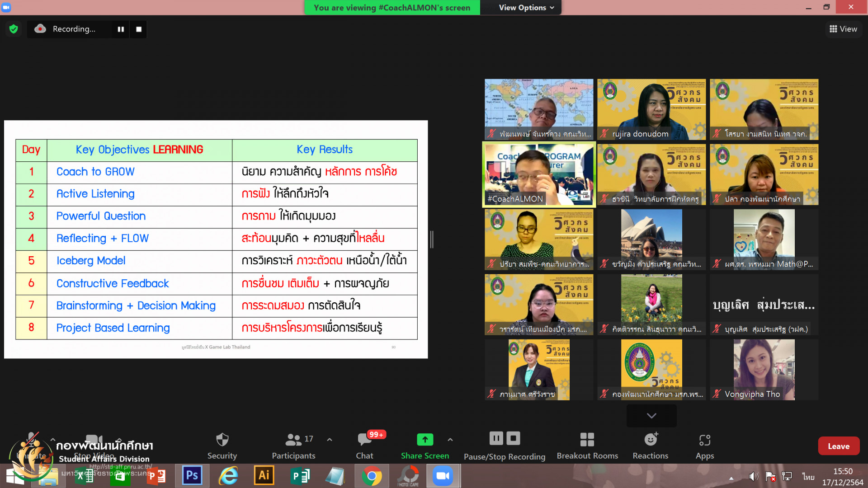868x488 pixels.
Task: Expand the arrow next to Share Screen
Action: pyautogui.click(x=450, y=439)
